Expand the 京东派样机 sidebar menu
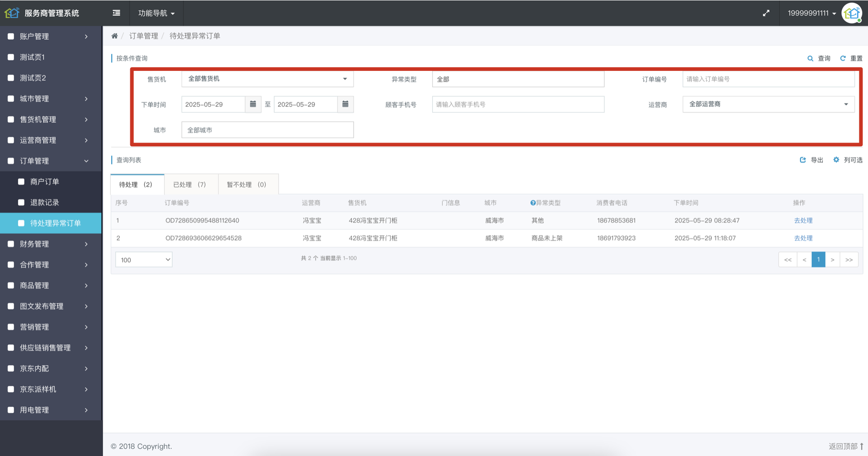This screenshot has height=456, width=868. (51, 389)
